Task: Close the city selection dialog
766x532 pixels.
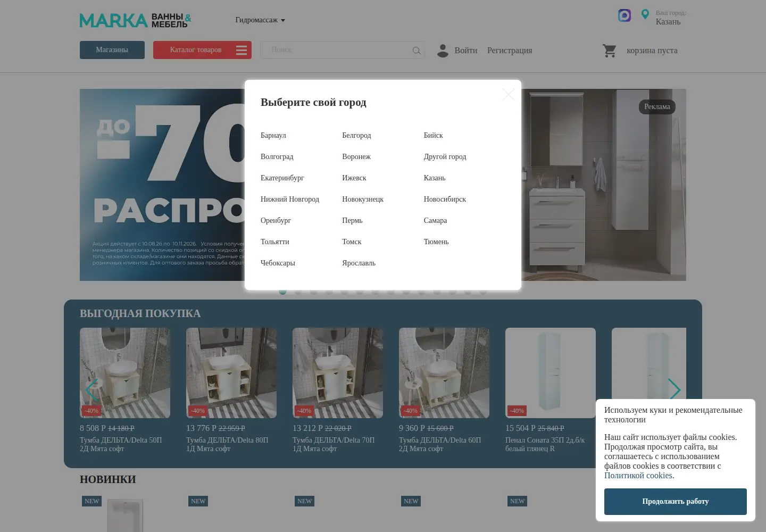Action: (x=509, y=95)
